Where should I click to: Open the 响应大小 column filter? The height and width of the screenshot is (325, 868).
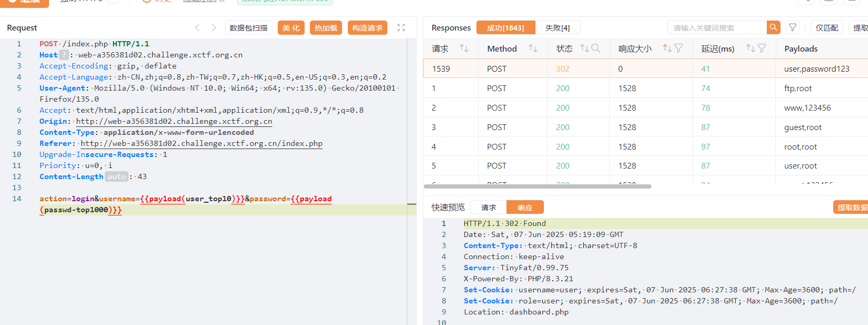coord(678,48)
